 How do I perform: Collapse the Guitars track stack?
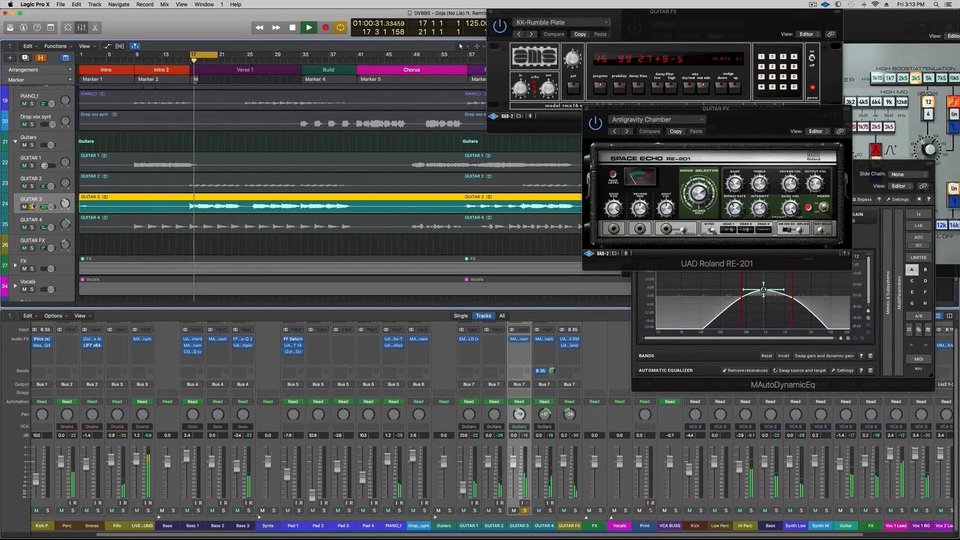point(15,141)
